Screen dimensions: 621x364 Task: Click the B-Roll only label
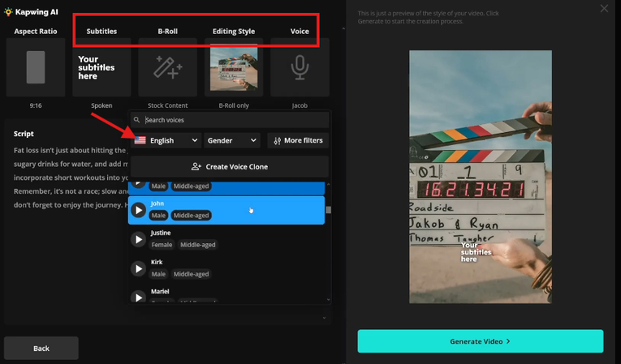coord(234,105)
